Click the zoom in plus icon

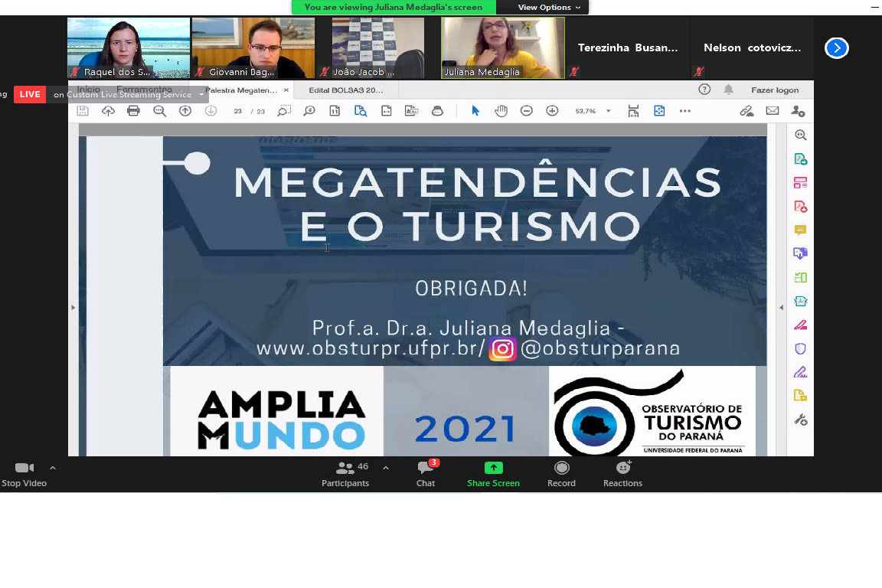coord(552,111)
